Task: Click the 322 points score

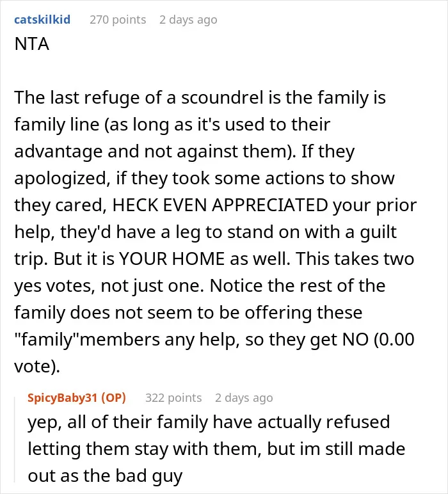Action: (x=173, y=397)
